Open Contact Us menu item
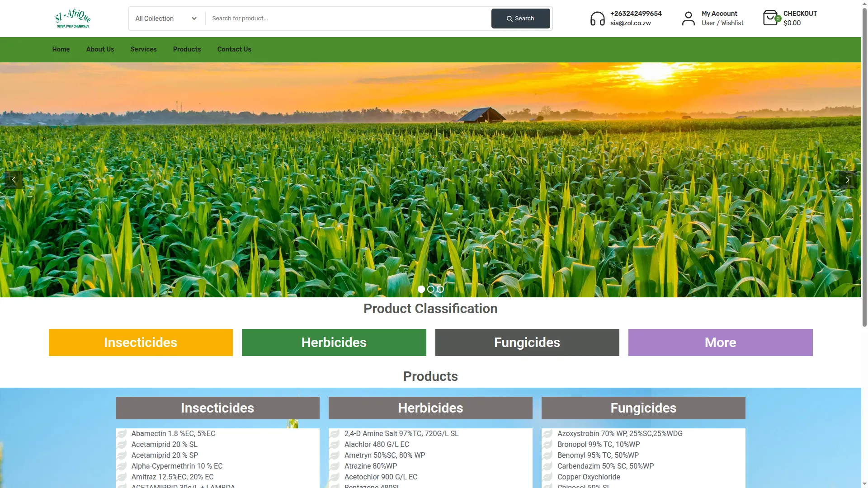This screenshot has width=868, height=488. [234, 49]
